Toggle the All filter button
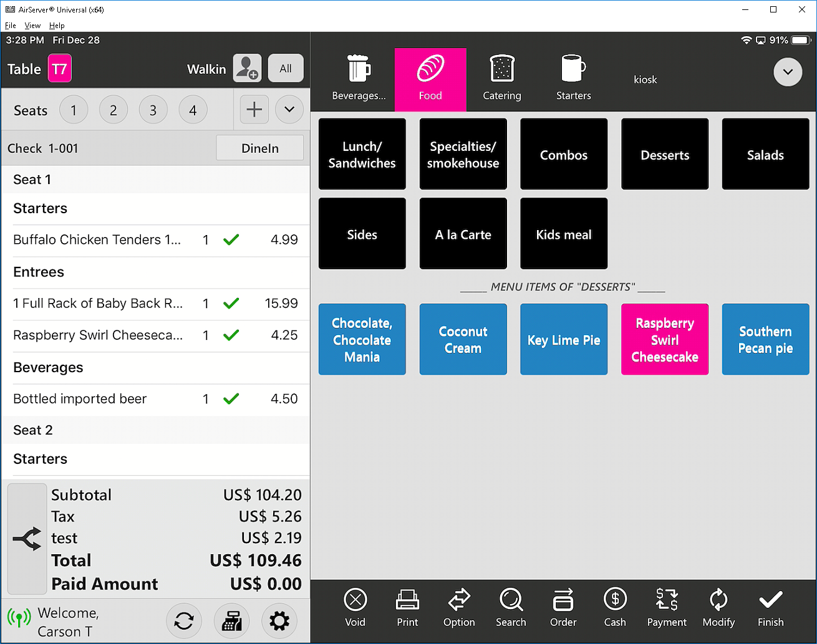Image resolution: width=817 pixels, height=644 pixels. (x=286, y=69)
